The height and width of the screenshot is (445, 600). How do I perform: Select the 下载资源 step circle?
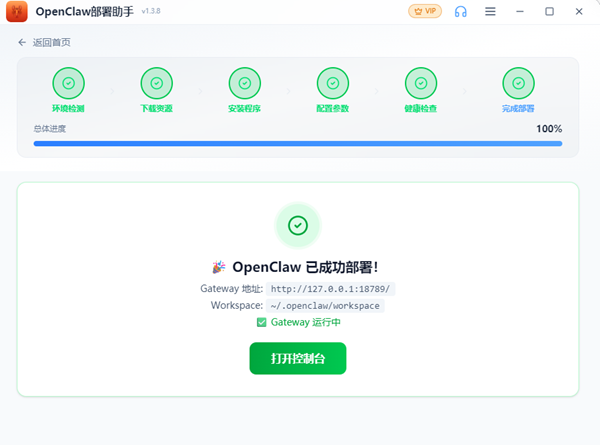click(157, 83)
